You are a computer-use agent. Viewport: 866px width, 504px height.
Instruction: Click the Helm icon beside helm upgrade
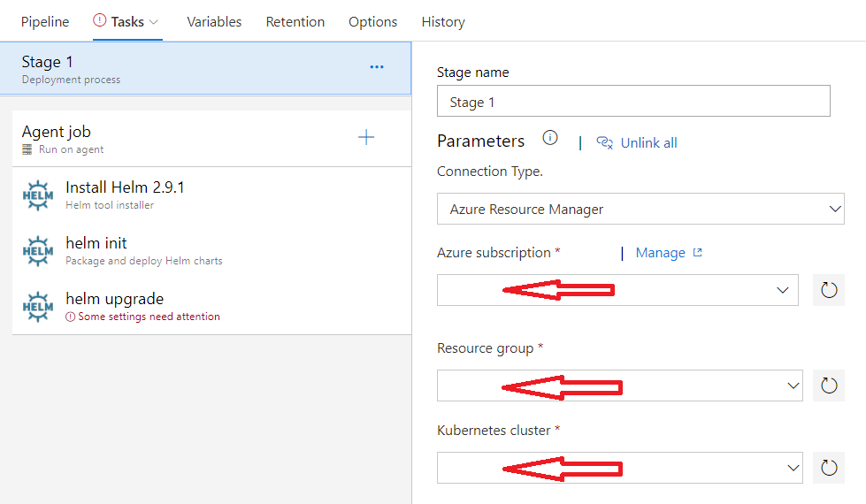(38, 307)
